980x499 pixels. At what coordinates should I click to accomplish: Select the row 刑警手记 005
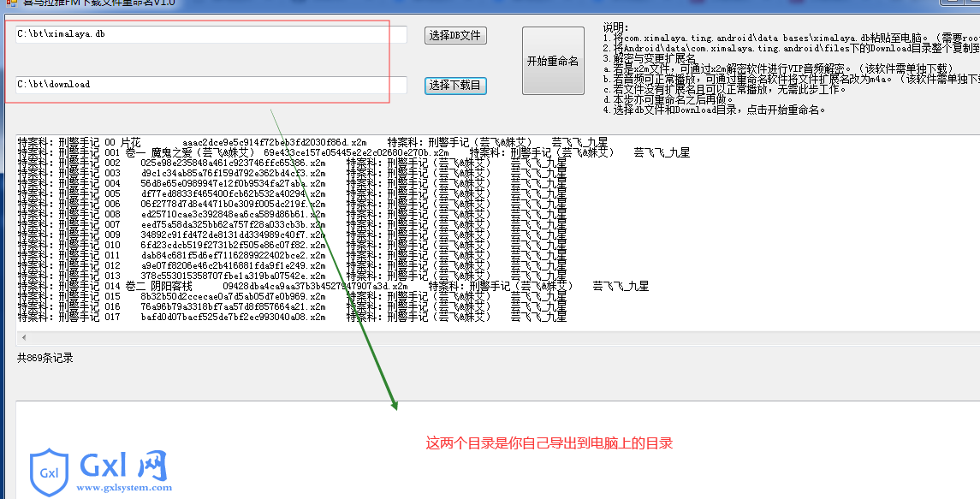click(x=292, y=193)
